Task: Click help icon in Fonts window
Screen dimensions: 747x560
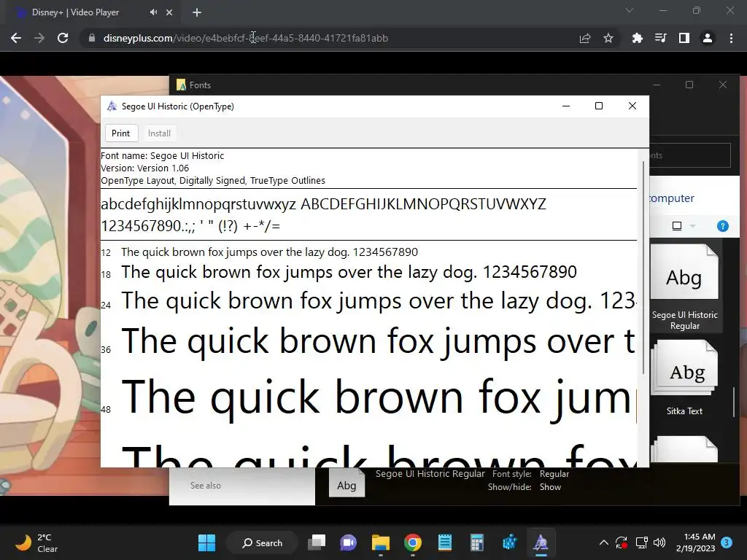Action: tap(723, 226)
